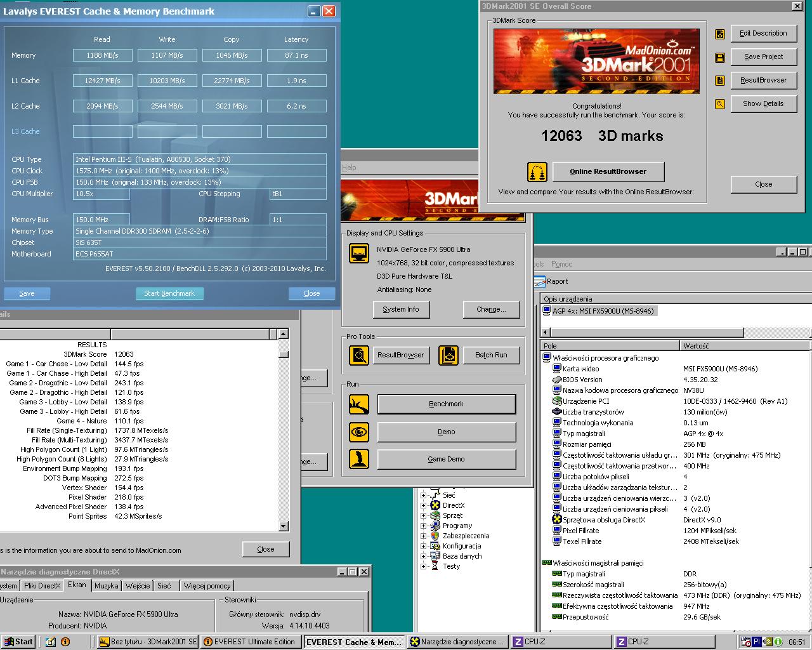Click the Pl language indicator in system tray
812x650 pixels.
[x=757, y=642]
